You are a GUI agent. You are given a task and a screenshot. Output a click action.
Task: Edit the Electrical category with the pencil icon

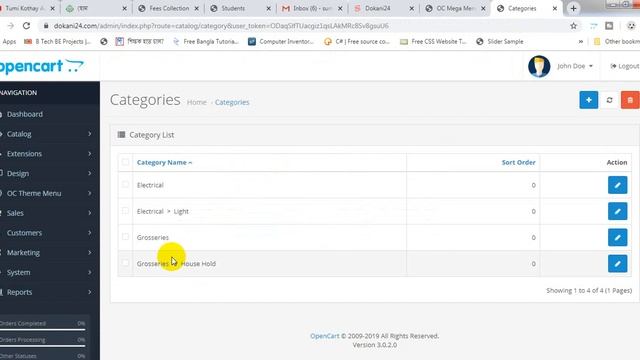[x=617, y=185]
